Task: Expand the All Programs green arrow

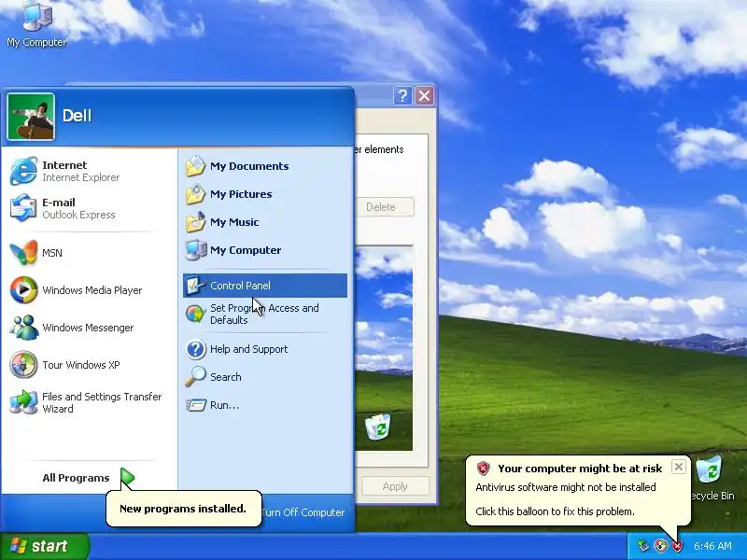Action: pos(127,477)
